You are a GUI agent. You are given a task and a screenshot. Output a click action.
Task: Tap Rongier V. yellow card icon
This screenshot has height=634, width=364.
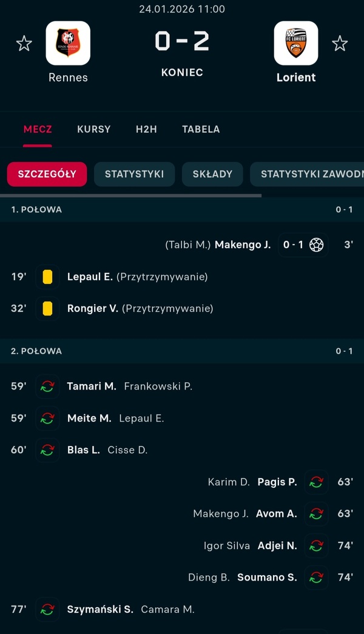pyautogui.click(x=47, y=308)
